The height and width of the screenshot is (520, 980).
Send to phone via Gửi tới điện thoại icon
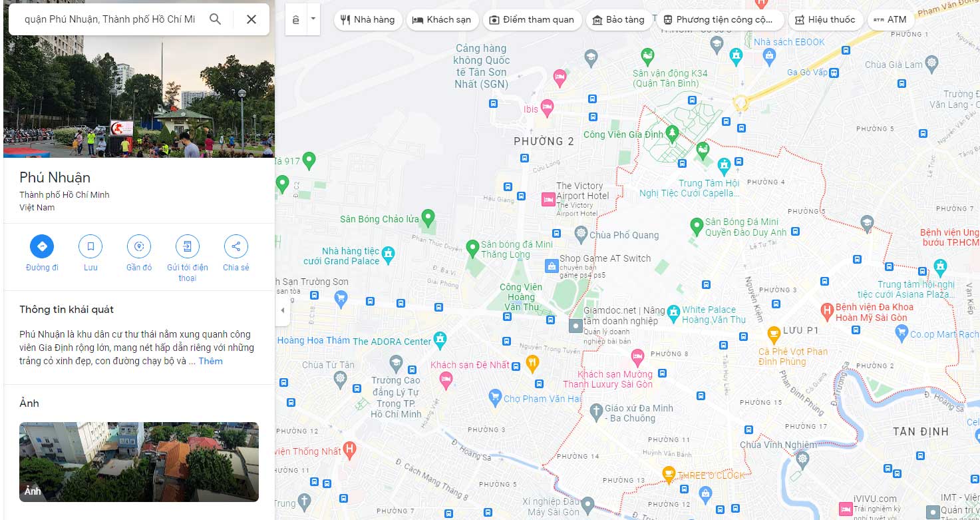point(187,246)
